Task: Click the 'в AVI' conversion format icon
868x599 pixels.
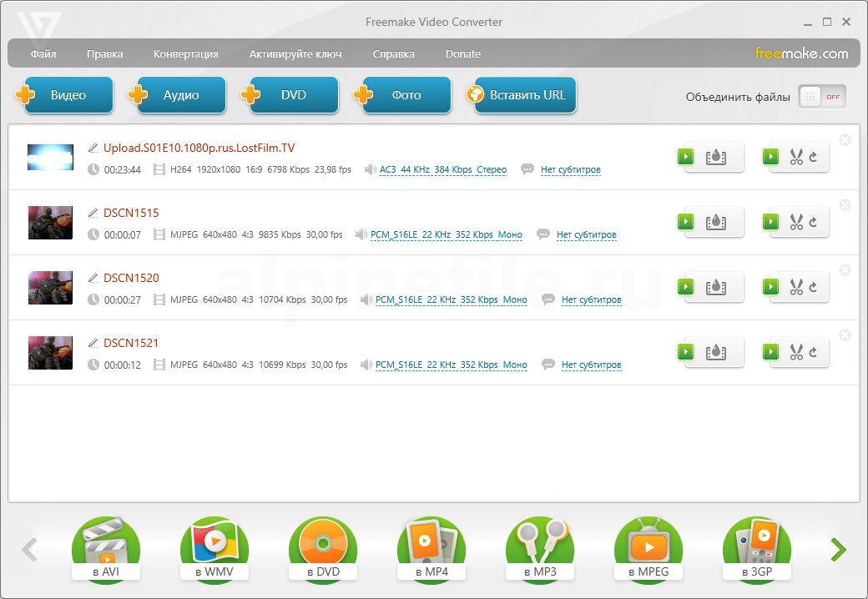Action: click(105, 548)
